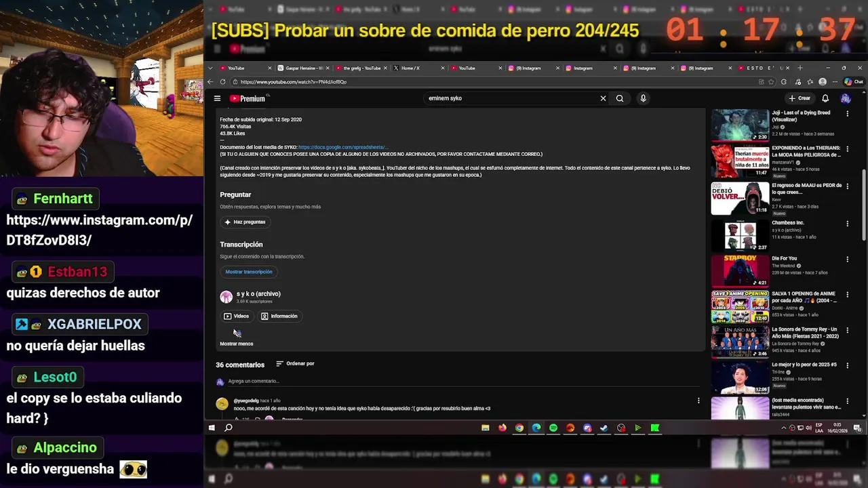Open the Kick app from the taskbar

point(655,428)
